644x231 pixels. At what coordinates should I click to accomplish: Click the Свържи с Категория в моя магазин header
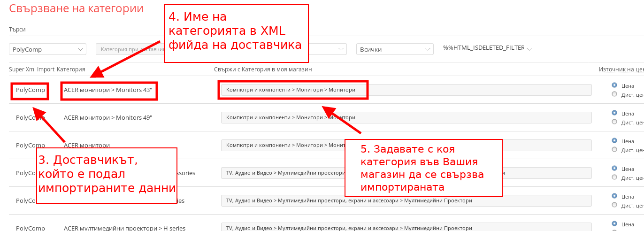point(263,69)
